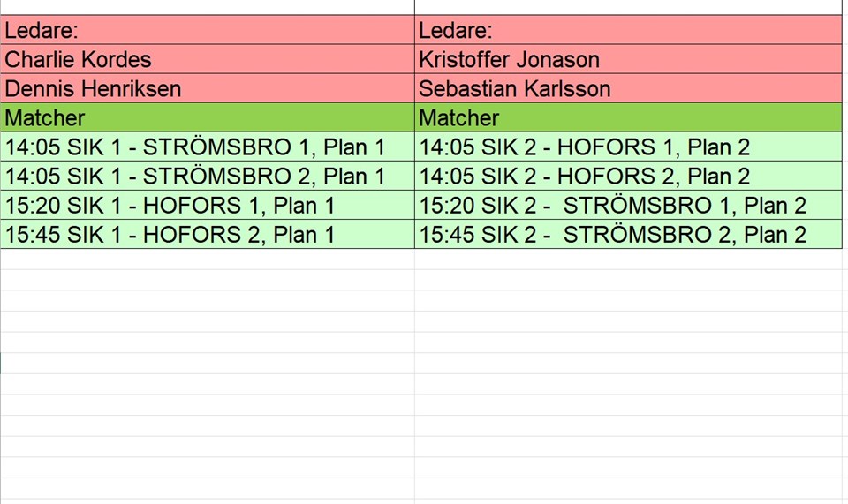Viewport: 848px width, 504px height.
Task: Select empty cell directly below 15:45 SIK 1 row
Action: coord(208,260)
